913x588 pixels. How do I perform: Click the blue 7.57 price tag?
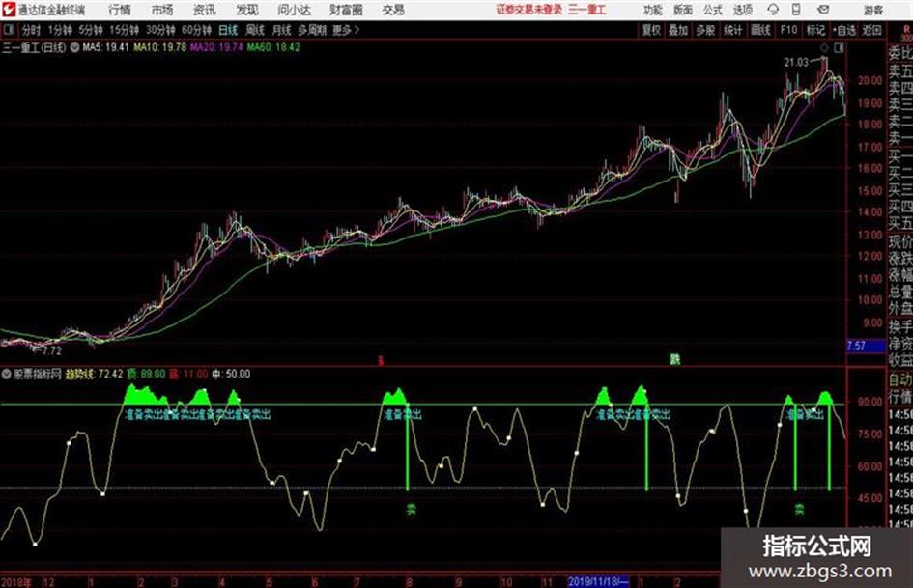pos(866,346)
